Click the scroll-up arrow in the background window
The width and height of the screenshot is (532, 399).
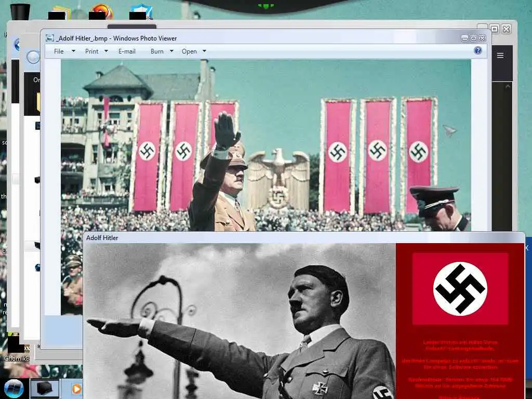tap(508, 87)
